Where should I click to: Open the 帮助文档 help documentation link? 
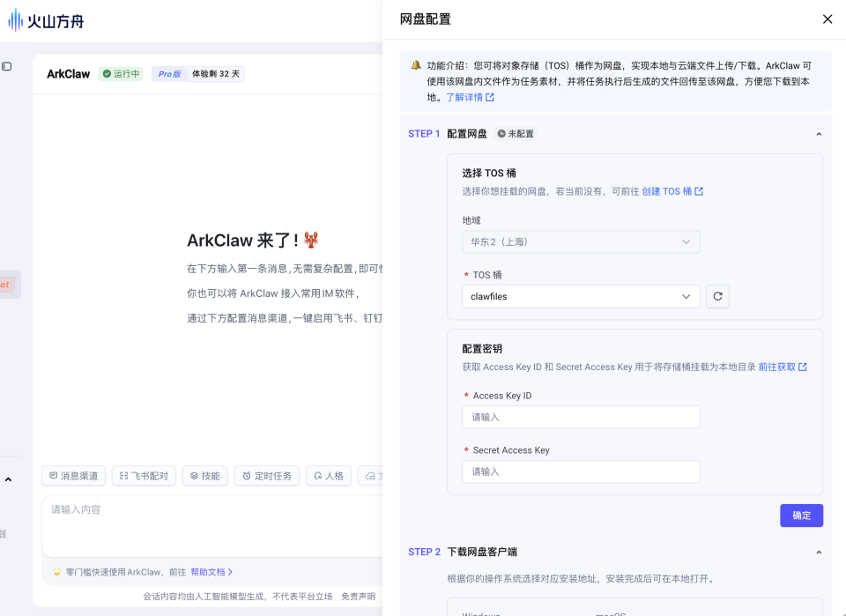[x=211, y=572]
